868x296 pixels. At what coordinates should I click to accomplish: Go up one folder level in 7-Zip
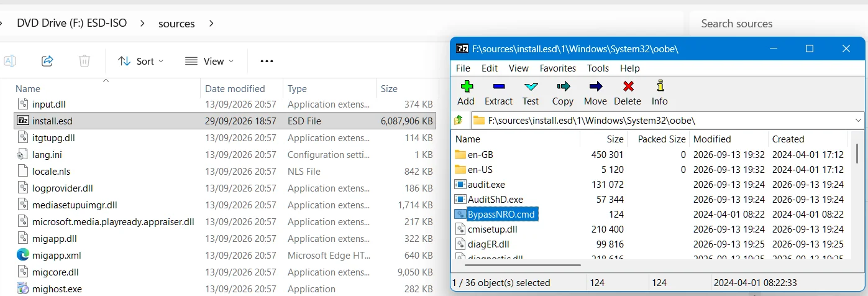coord(459,119)
